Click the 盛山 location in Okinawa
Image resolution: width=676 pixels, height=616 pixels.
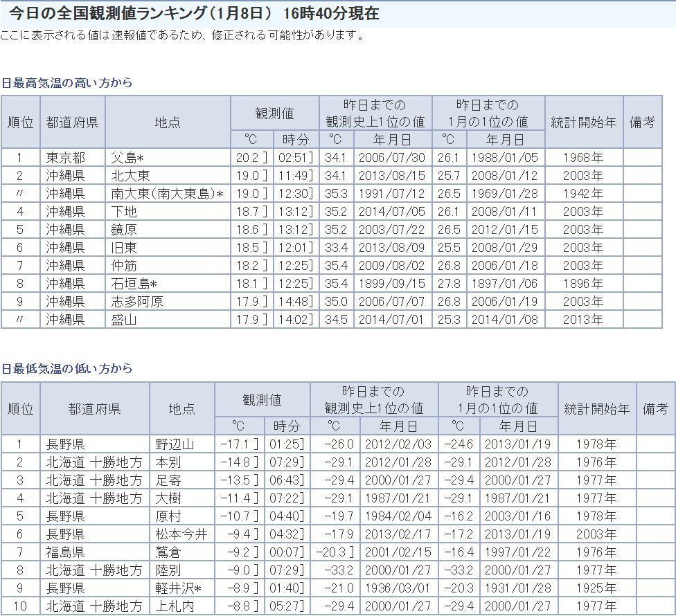[x=123, y=320]
